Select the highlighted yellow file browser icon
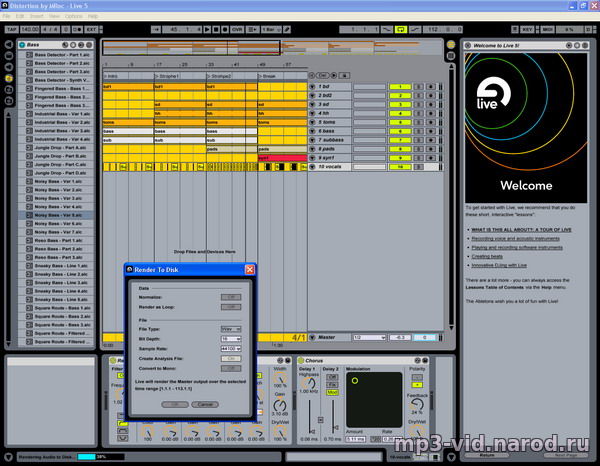600x466 pixels. [9, 78]
